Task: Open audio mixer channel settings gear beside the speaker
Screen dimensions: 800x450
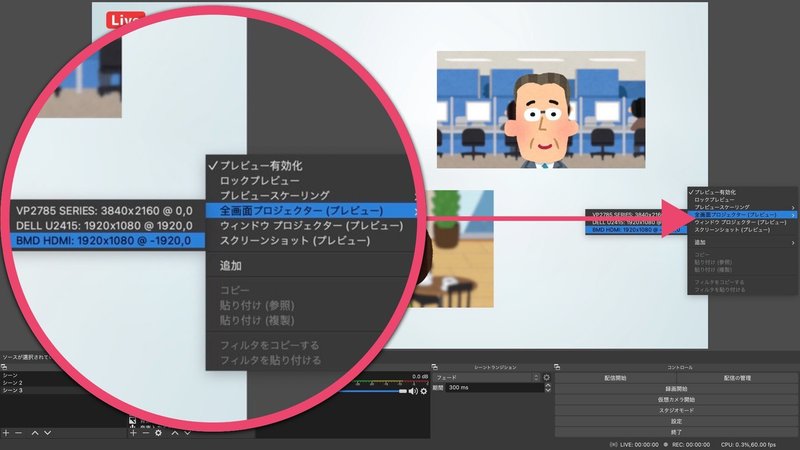Action: click(x=423, y=391)
